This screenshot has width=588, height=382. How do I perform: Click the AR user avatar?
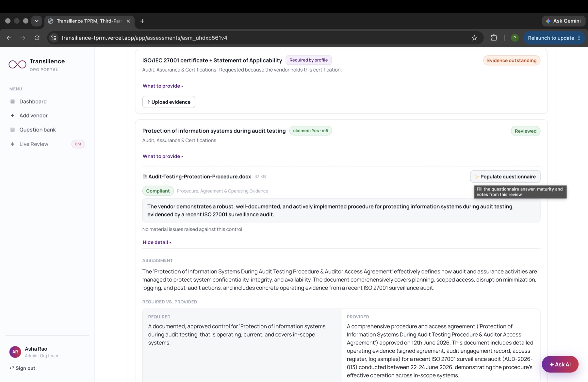15,352
